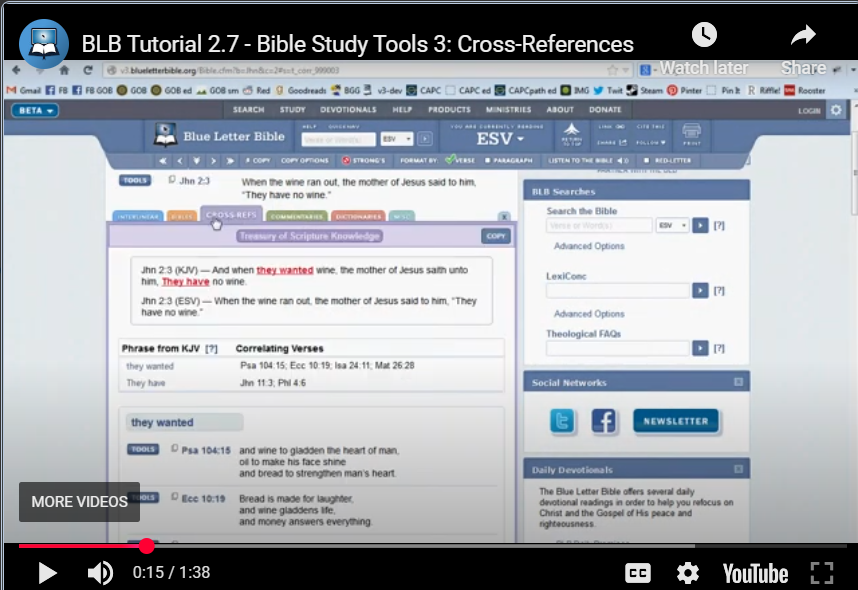Tick the checkbox beside Psa 104:15
The height and width of the screenshot is (590, 858).
(175, 449)
